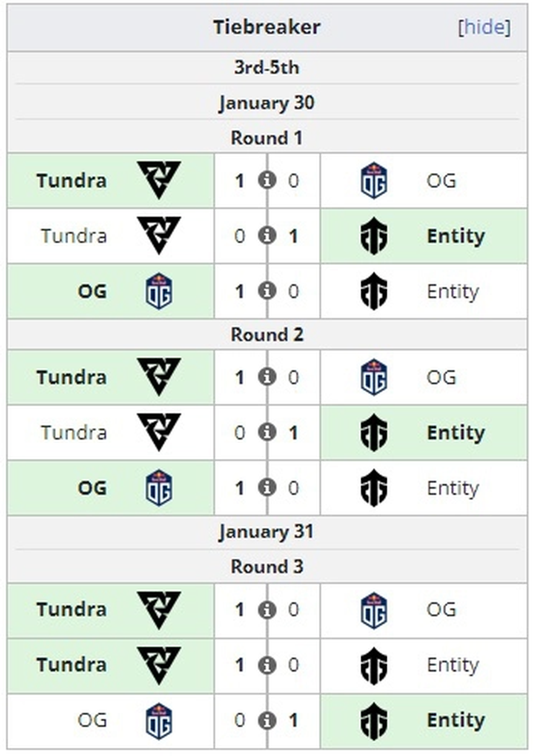Open info icon for Round 2 OG–Entity match
Viewport: 533px width, 756px height.
267,487
